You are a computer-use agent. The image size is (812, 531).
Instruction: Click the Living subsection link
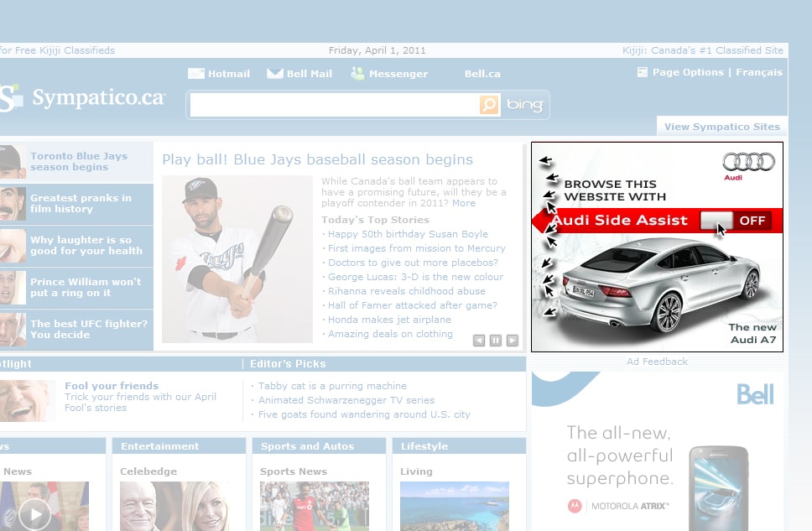coord(416,471)
